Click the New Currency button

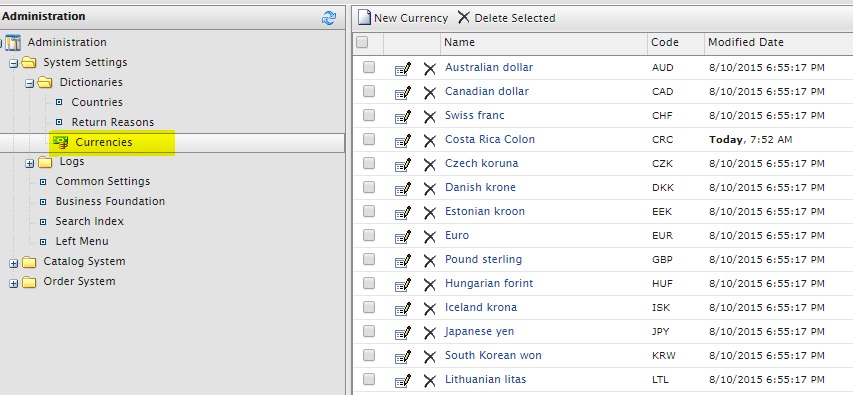pyautogui.click(x=403, y=18)
